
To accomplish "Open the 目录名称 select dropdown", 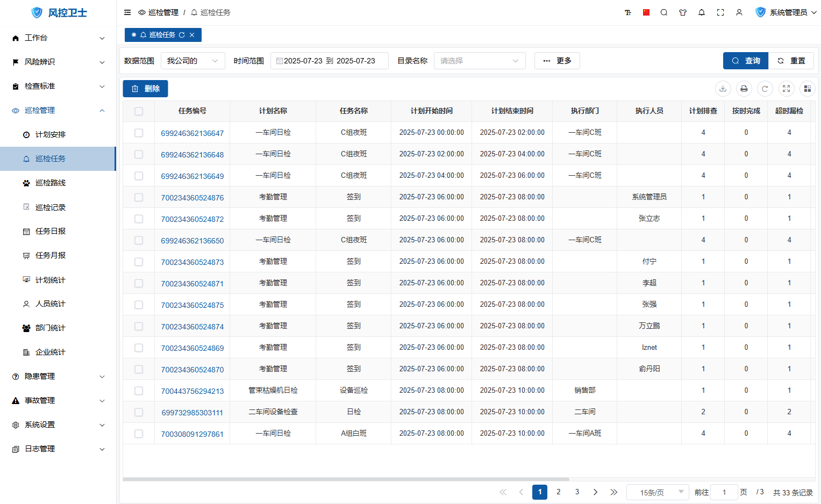I will (x=479, y=61).
